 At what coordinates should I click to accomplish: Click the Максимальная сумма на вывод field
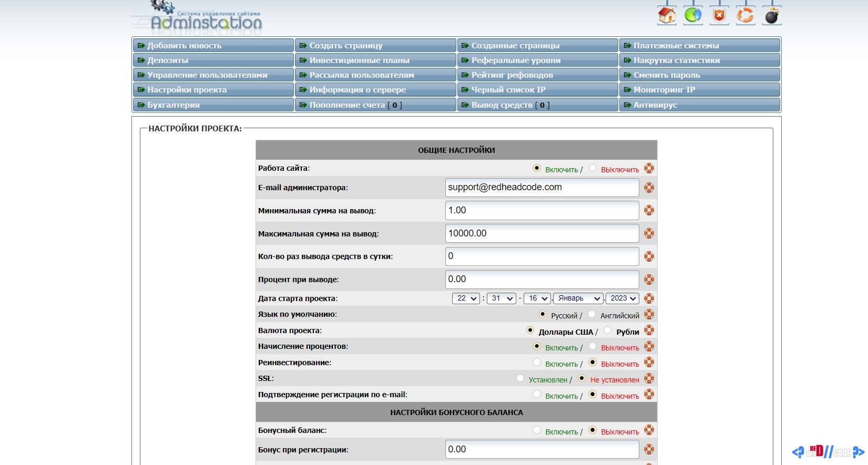tap(542, 233)
